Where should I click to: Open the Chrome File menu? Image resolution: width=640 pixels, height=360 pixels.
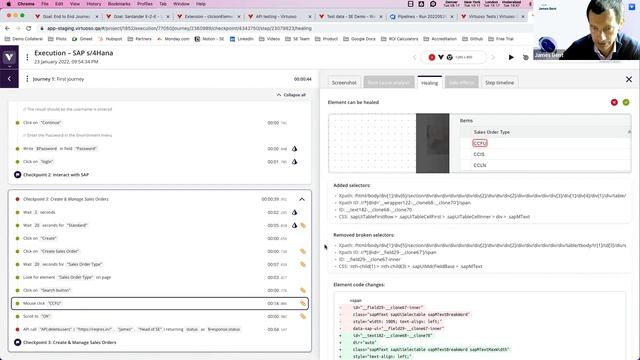[44, 4]
